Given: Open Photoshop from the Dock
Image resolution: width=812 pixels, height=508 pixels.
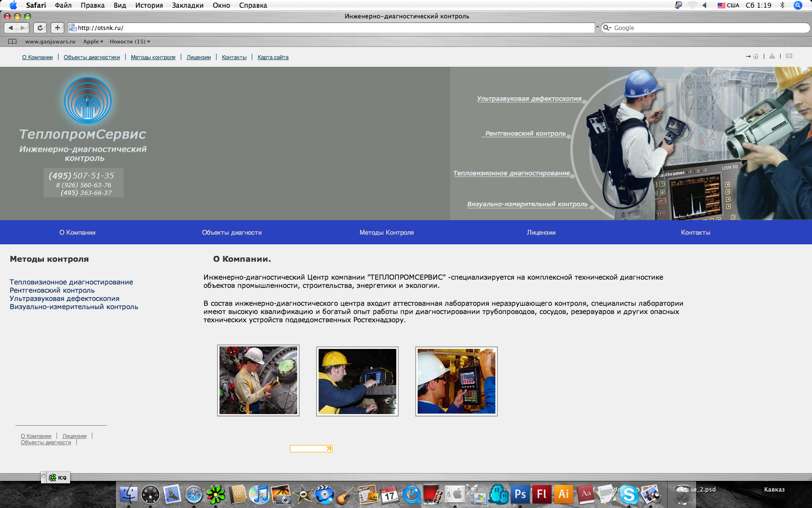Looking at the screenshot, I should pyautogui.click(x=520, y=494).
